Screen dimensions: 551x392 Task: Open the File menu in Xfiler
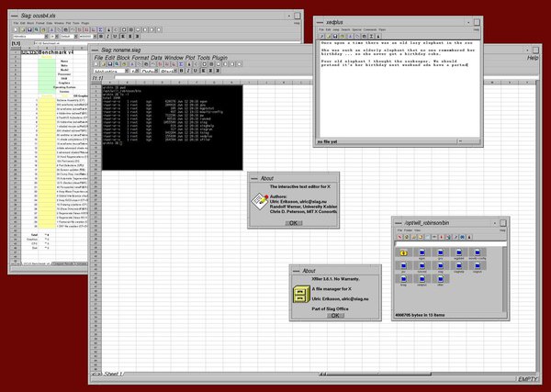click(x=399, y=230)
